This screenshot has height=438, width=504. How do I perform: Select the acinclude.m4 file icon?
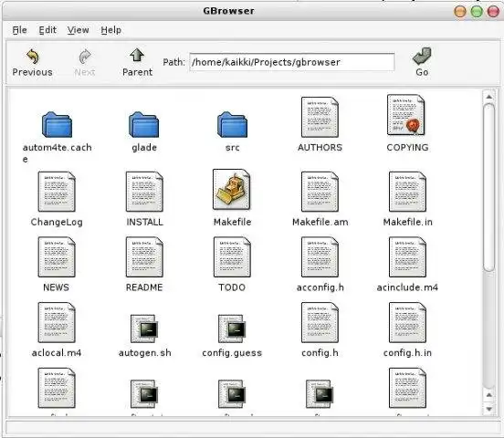(x=407, y=257)
